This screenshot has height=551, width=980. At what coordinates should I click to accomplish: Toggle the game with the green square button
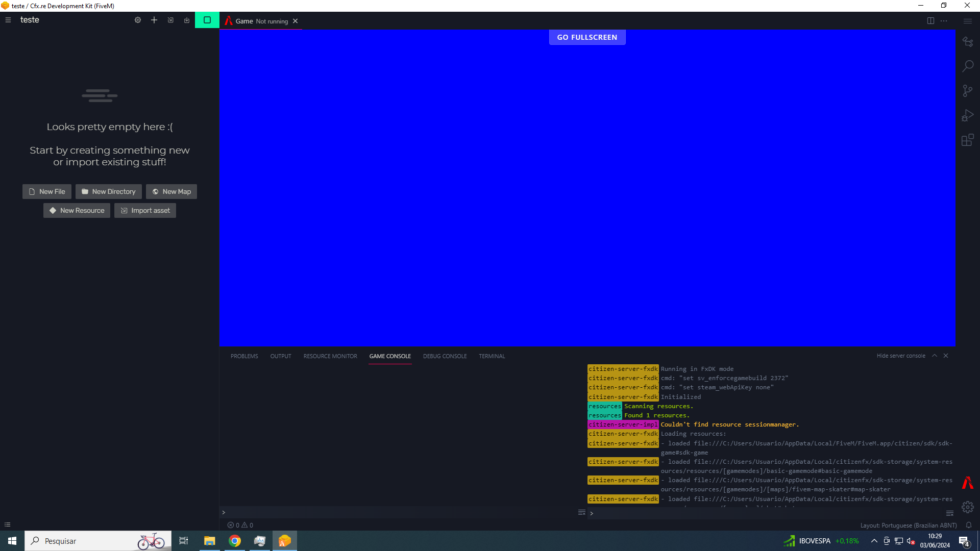207,20
